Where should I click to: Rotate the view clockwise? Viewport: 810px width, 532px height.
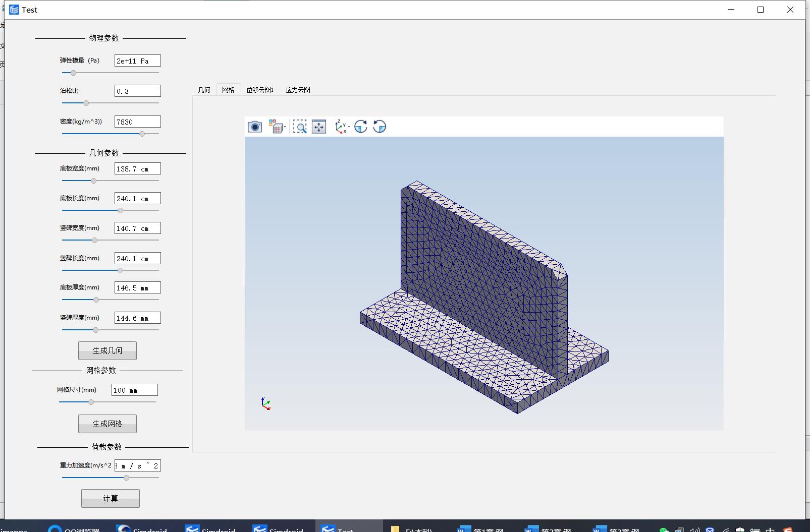coord(361,127)
